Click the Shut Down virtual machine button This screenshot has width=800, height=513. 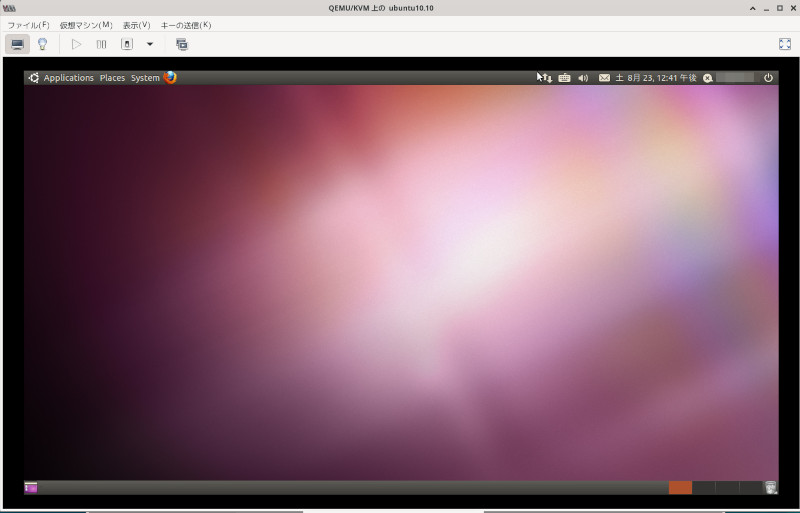pos(127,44)
